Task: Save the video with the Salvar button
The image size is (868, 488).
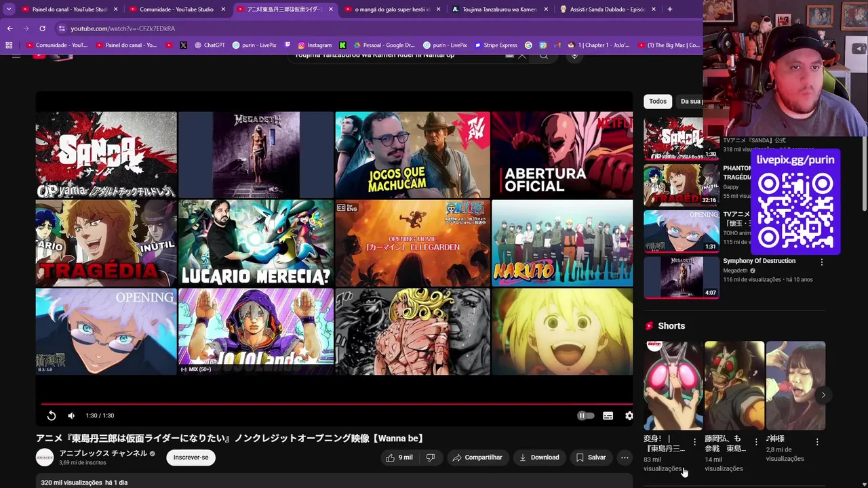Action: (591, 457)
